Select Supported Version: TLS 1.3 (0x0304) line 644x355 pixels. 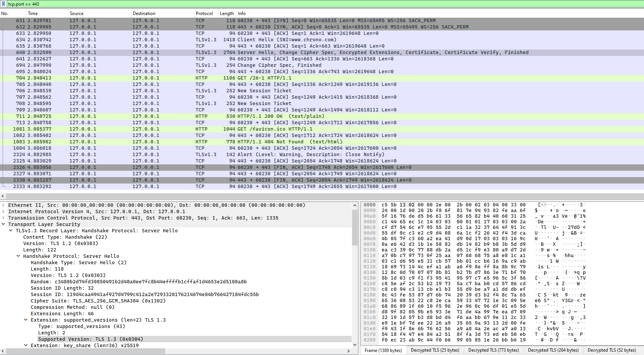(90, 339)
